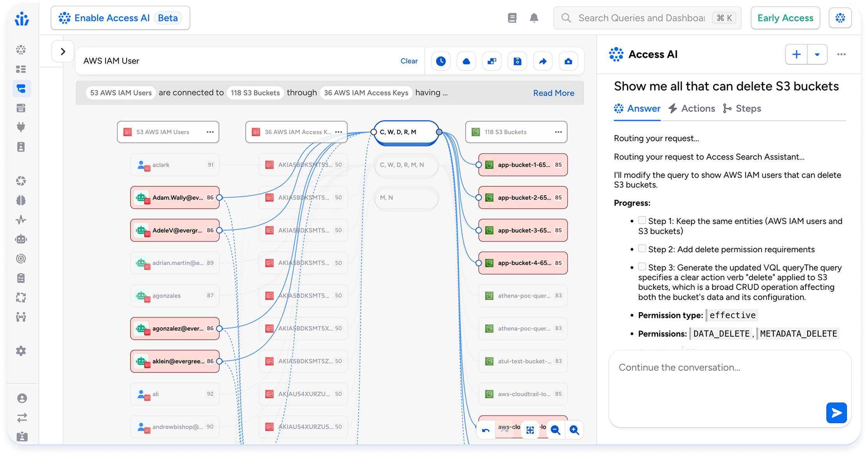868x456 pixels.
Task: Click the zoom in magnifier icon
Action: coord(574,430)
